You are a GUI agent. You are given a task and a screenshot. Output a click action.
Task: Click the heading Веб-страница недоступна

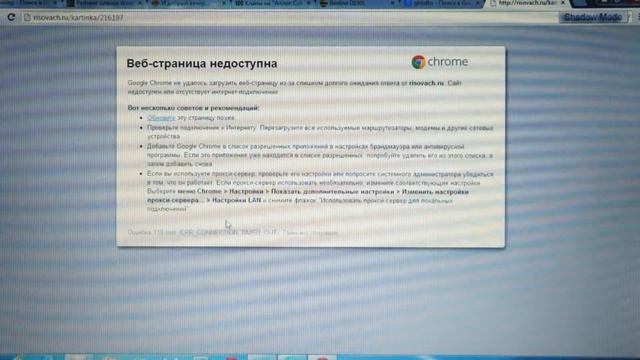202,64
